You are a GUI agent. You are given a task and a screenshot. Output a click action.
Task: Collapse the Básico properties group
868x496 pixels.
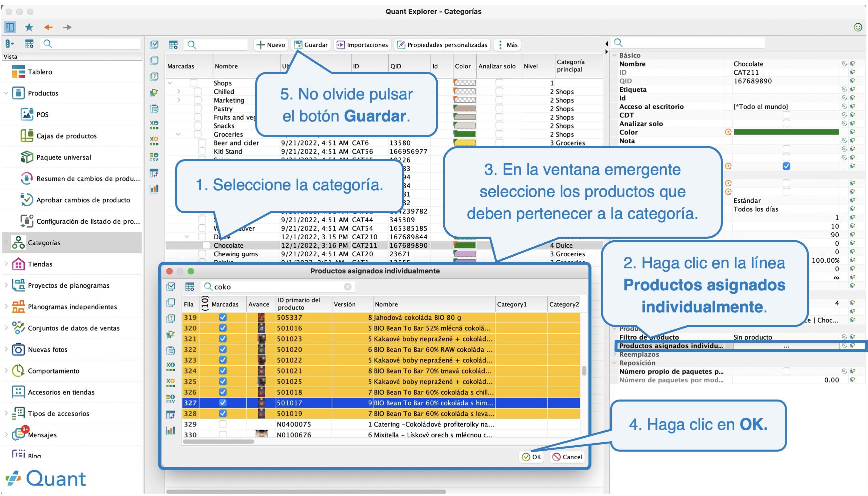[x=614, y=55]
